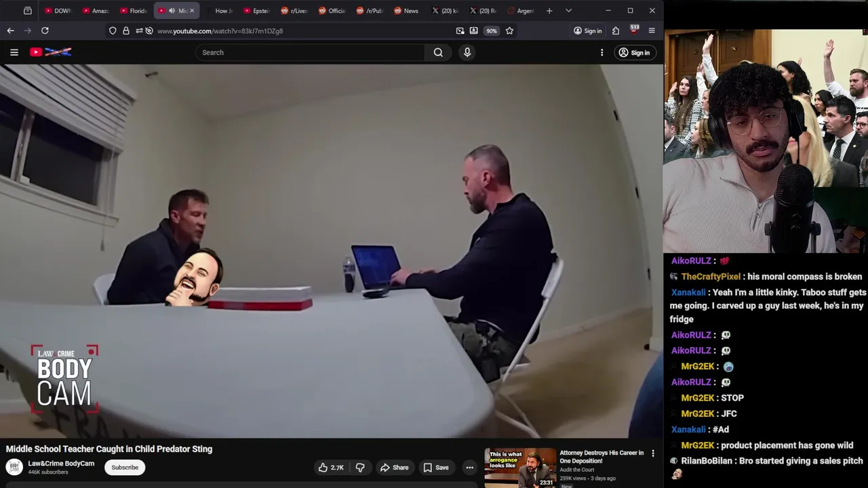Viewport: 868px width, 488px height.
Task: Sign in to YouTube
Action: [x=634, y=52]
